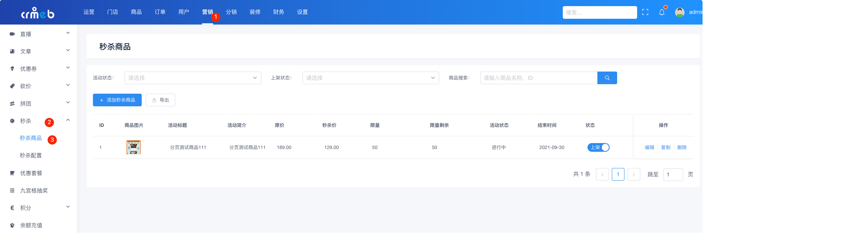The image size is (868, 249).
Task: Open the product thumbnail image
Action: tap(133, 147)
